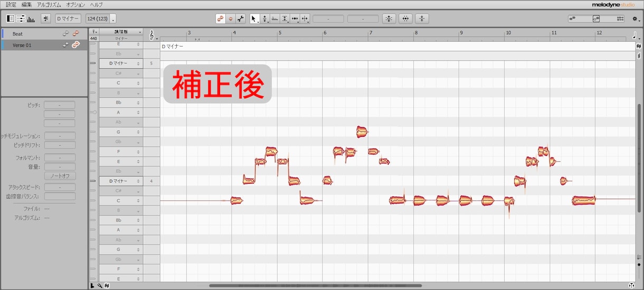Open the tuning fork pitch ruler dropdown
Screen dimensions: 644x290
94,32
